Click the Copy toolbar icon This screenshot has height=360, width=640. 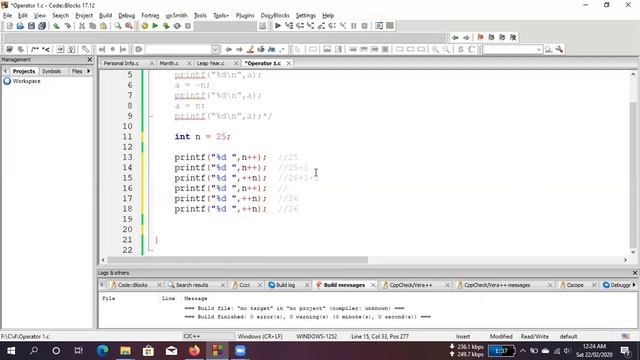coord(93,26)
